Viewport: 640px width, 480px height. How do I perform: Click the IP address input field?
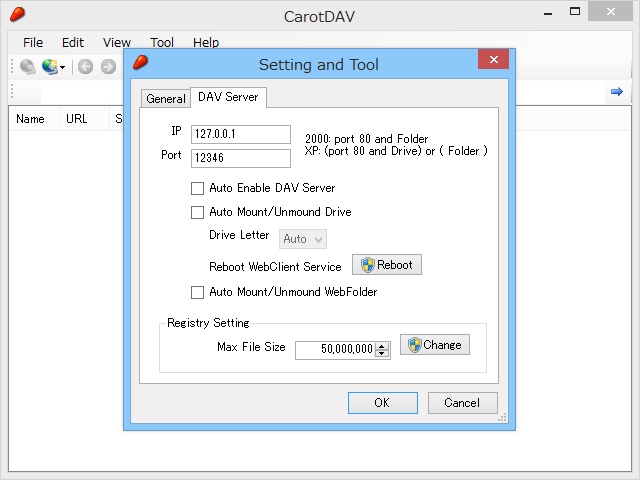point(241,134)
